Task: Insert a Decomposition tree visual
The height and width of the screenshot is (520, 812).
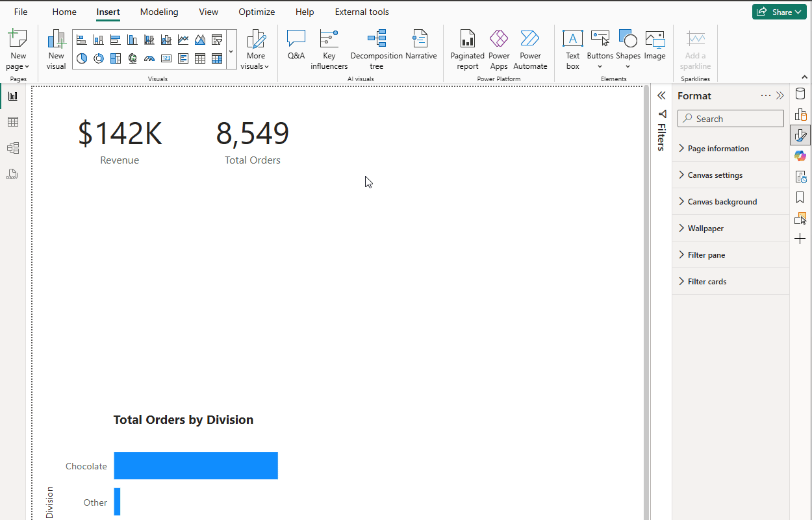Action: pyautogui.click(x=377, y=49)
